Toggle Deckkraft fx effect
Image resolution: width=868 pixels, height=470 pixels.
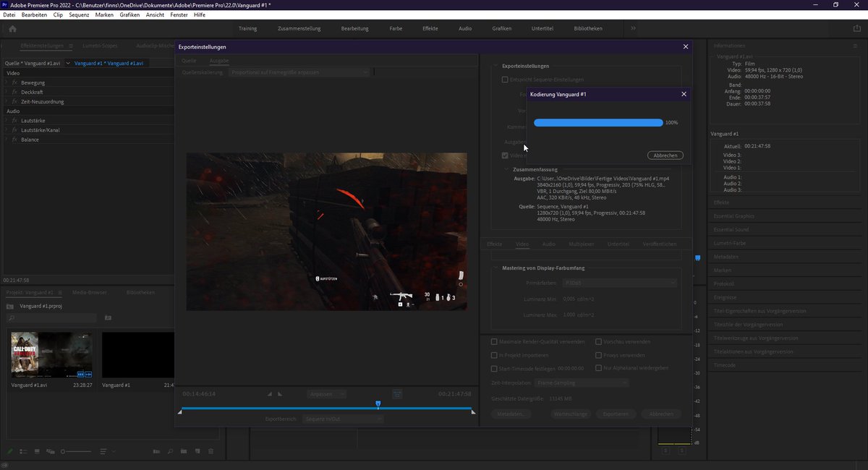14,93
